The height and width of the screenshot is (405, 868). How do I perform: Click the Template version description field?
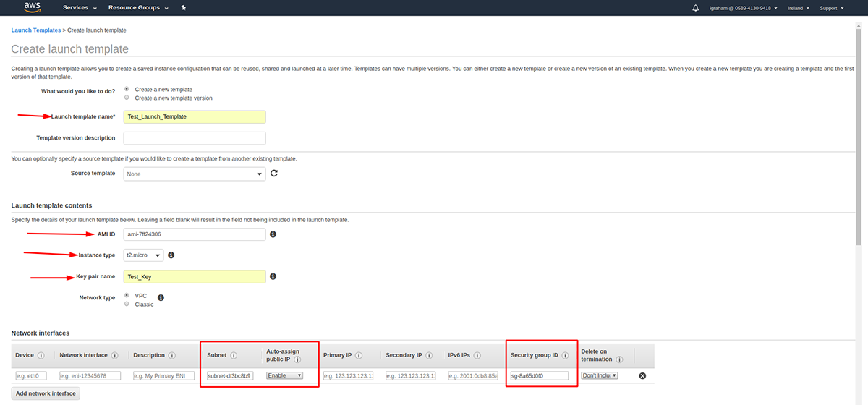click(x=195, y=137)
